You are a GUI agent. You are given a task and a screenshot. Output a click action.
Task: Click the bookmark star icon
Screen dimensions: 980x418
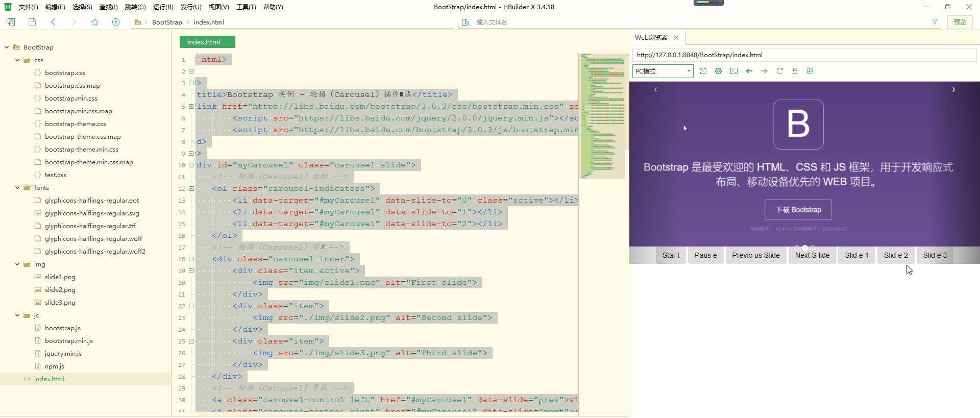(95, 22)
